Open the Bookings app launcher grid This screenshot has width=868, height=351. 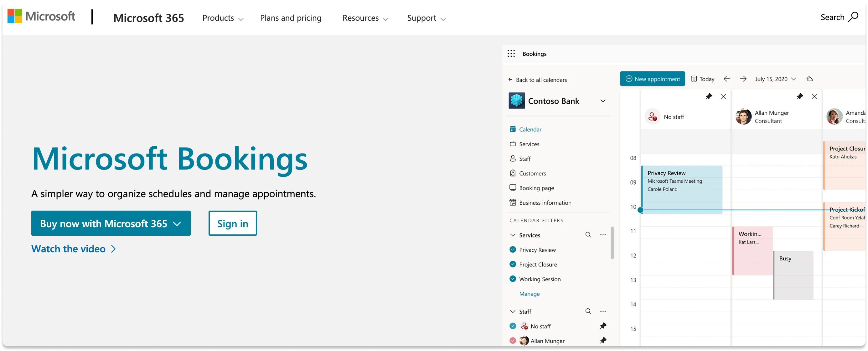511,54
